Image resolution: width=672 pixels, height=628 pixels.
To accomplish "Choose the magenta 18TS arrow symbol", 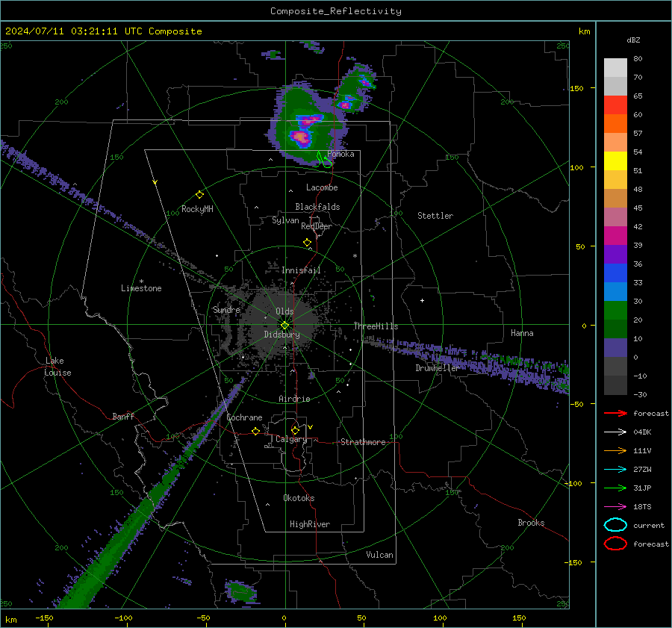I will point(615,507).
